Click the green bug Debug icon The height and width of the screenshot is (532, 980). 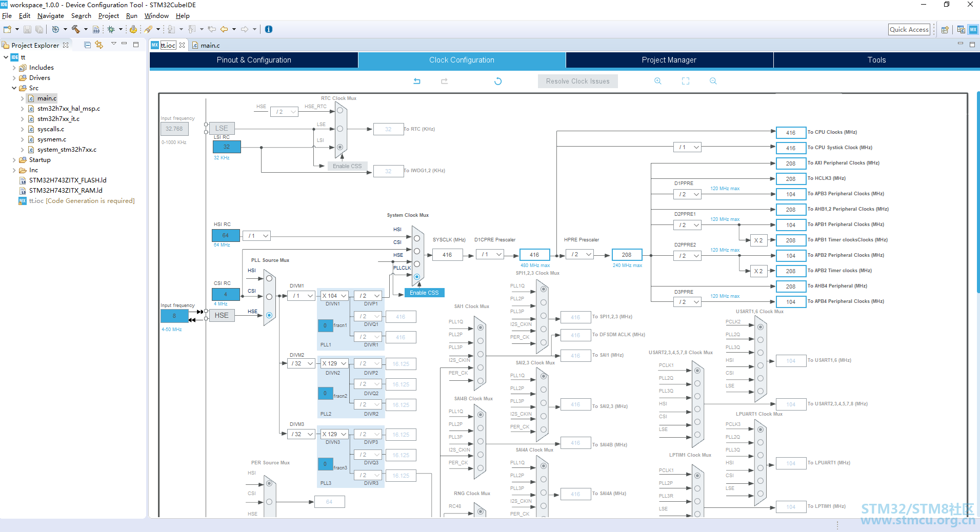[x=111, y=29]
